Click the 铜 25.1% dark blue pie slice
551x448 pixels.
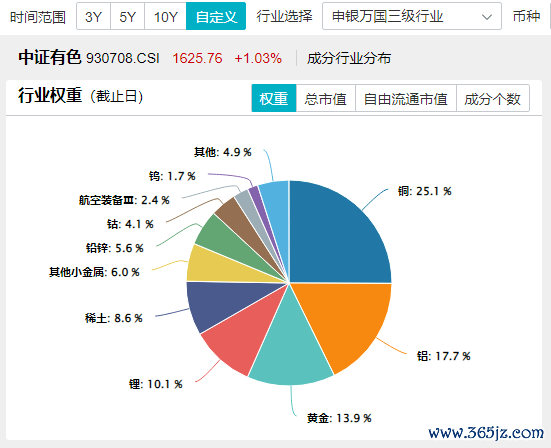pos(334,235)
